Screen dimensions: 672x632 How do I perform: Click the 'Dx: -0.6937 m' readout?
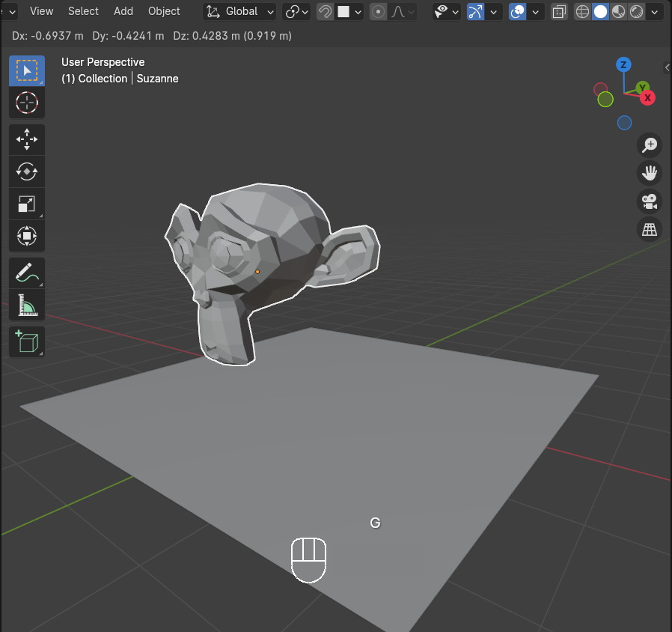pos(48,36)
